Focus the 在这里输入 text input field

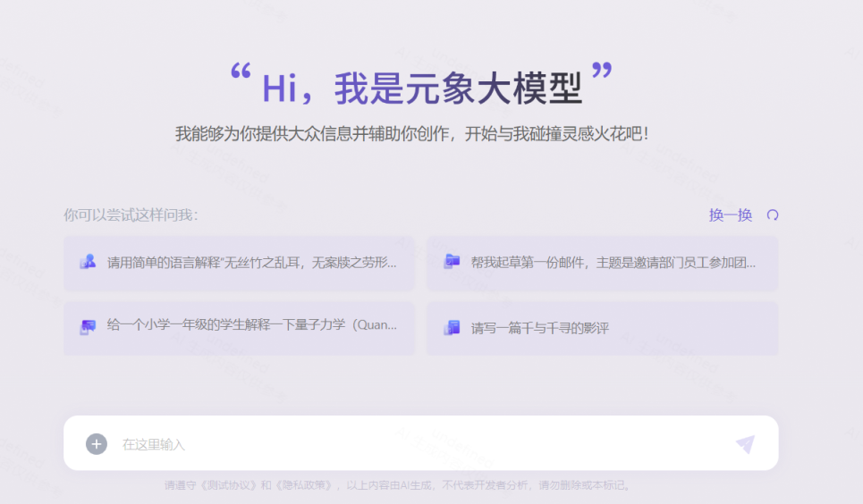tap(420, 444)
